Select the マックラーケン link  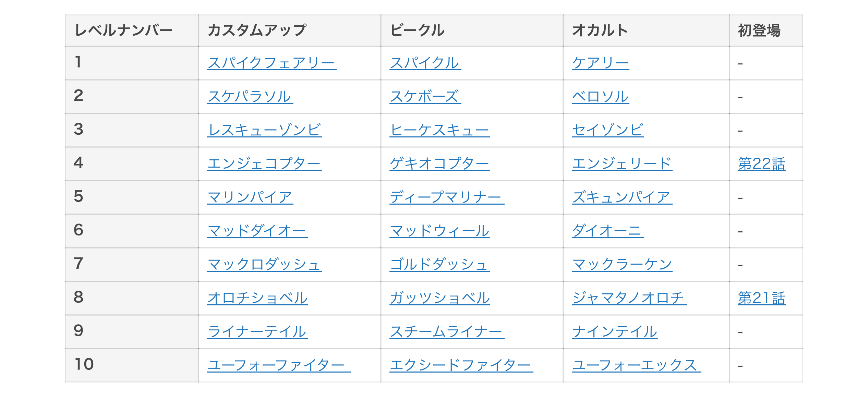click(x=622, y=265)
